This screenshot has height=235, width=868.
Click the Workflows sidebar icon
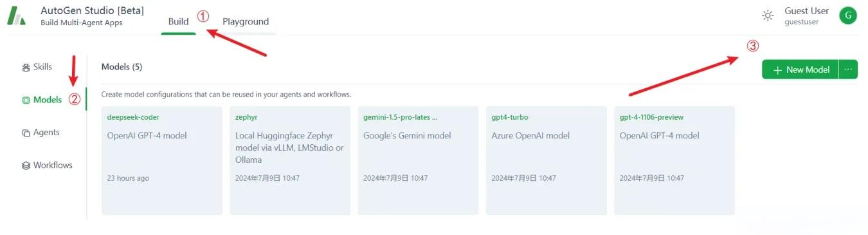pos(26,165)
